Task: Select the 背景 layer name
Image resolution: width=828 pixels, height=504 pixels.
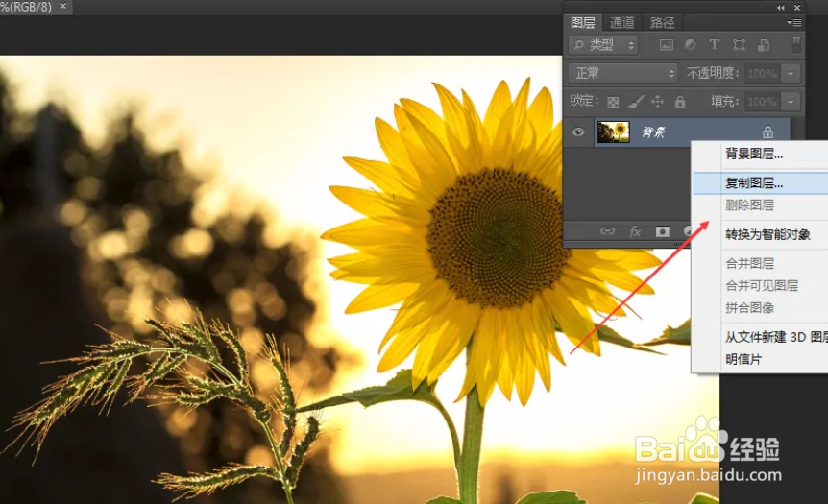Action: click(653, 132)
